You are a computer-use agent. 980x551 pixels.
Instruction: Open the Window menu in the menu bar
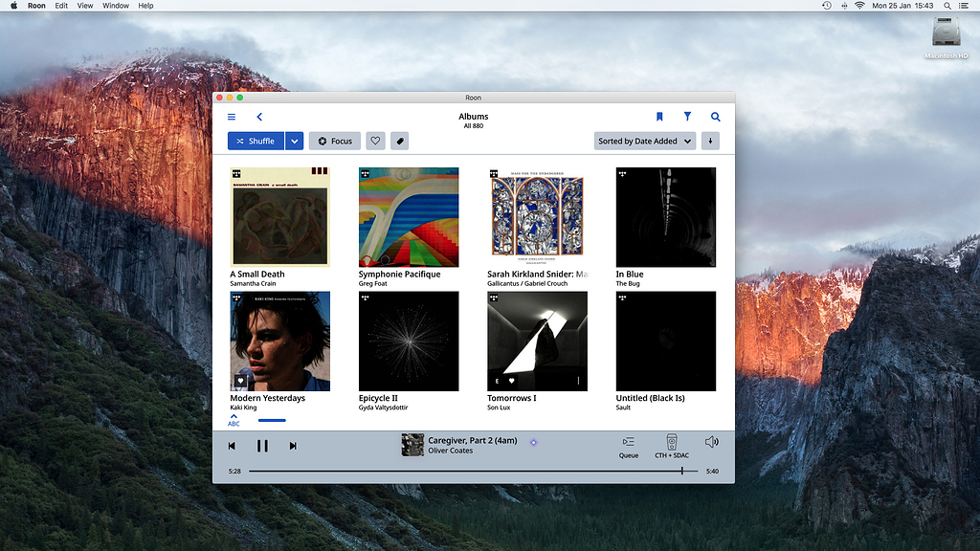(x=115, y=5)
